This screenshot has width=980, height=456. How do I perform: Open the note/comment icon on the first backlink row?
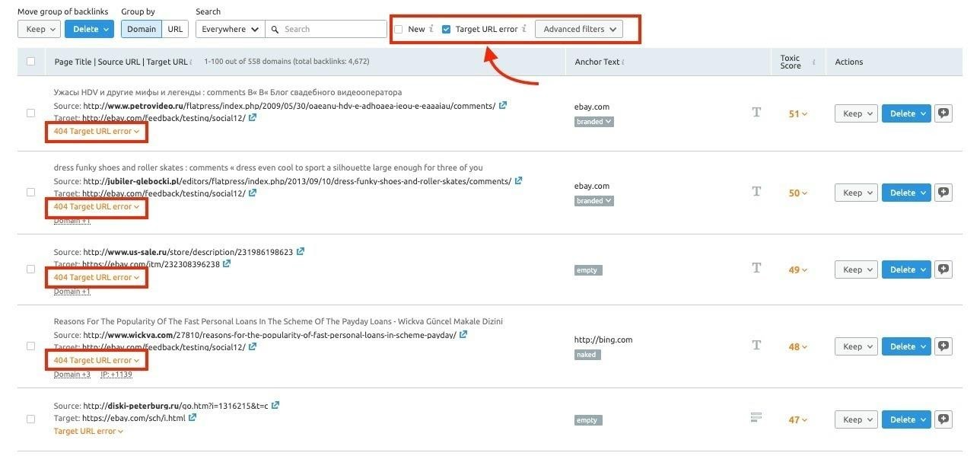(x=943, y=113)
